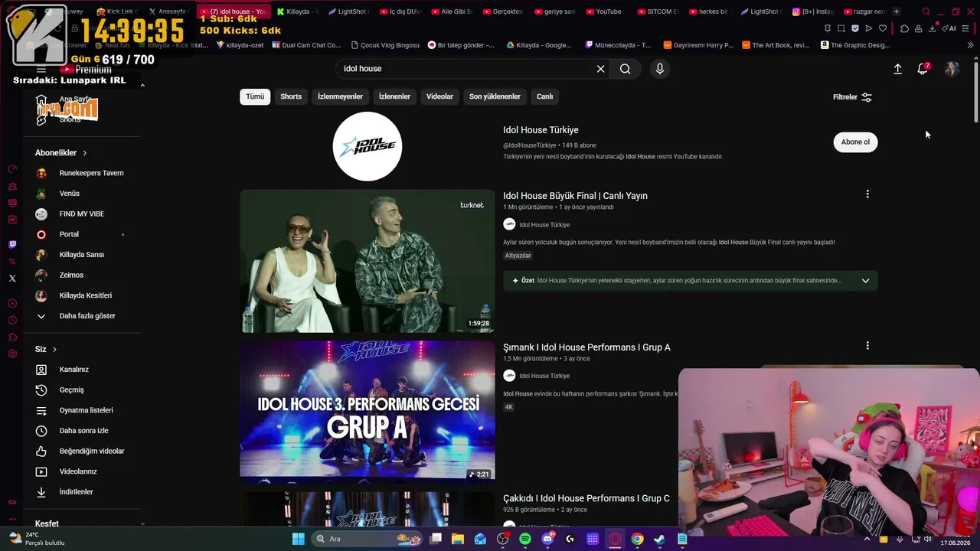Open X icon in browser sidebar
This screenshot has width=980, height=551.
(x=12, y=279)
